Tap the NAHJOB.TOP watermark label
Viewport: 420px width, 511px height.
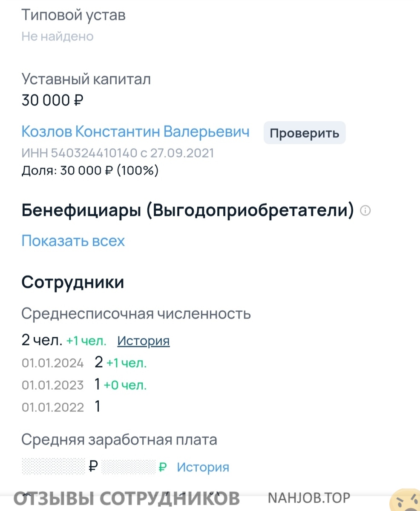click(x=309, y=497)
